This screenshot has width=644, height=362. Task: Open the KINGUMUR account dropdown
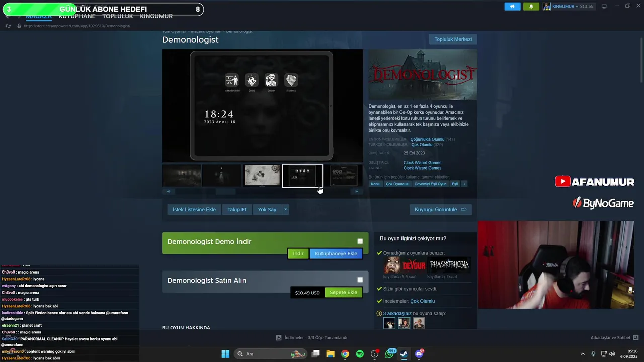pos(569,6)
